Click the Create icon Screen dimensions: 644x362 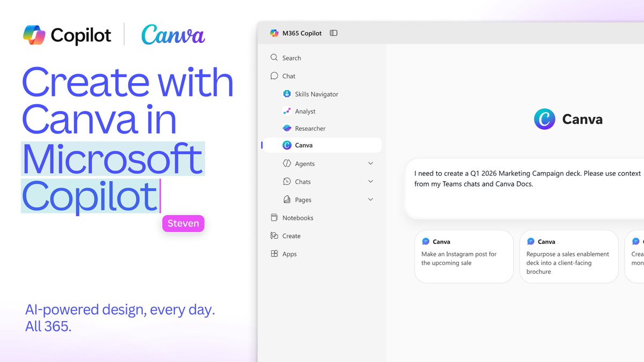[274, 235]
